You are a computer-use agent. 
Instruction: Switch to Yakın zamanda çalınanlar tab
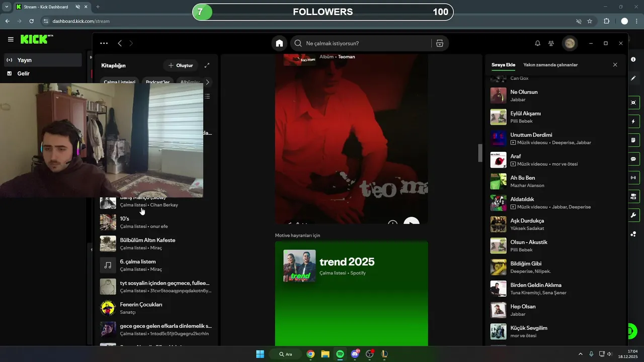[550, 65]
